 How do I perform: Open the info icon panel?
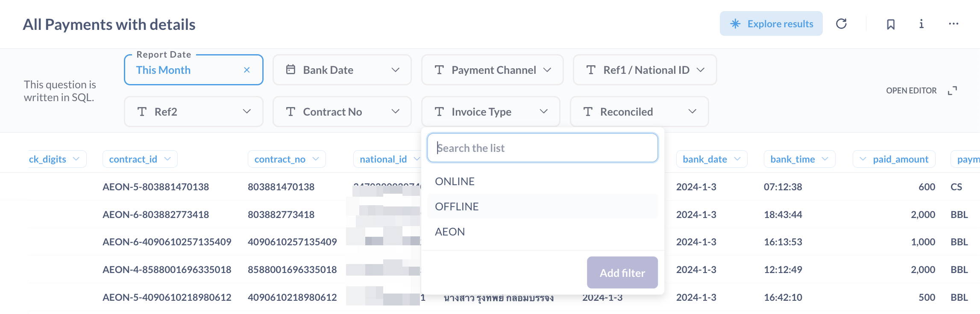921,24
